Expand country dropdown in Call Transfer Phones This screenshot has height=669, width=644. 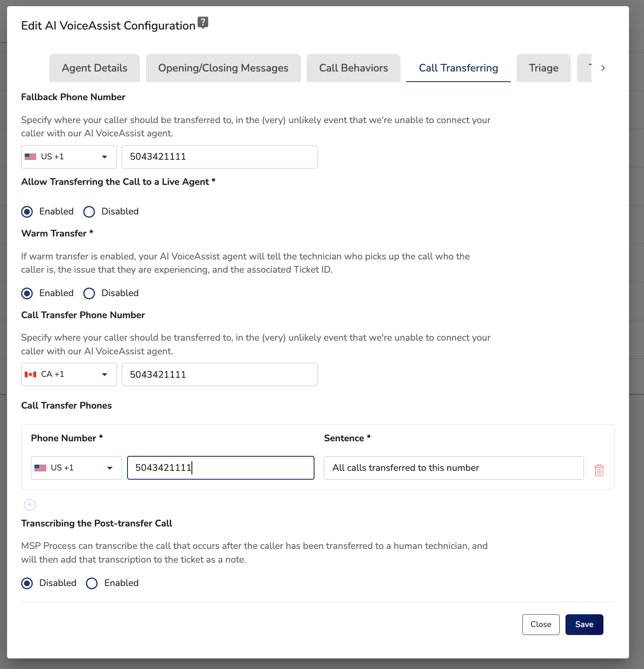pyautogui.click(x=76, y=468)
